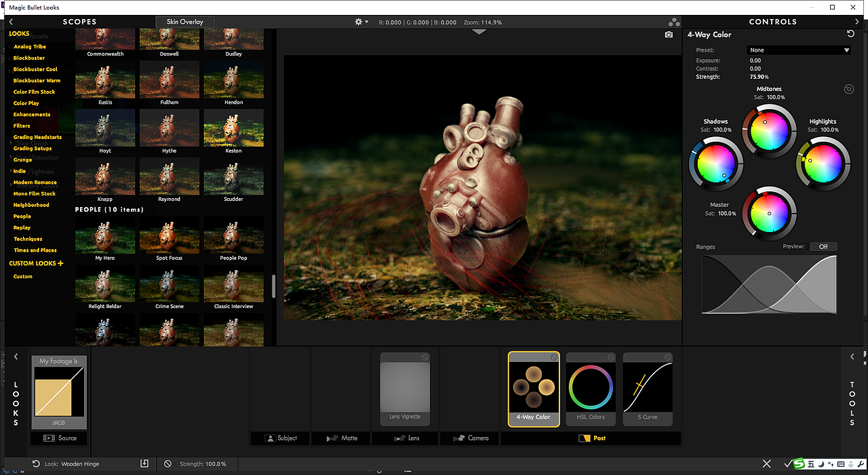Open the settings gear menu
This screenshot has height=475, width=868.
361,22
